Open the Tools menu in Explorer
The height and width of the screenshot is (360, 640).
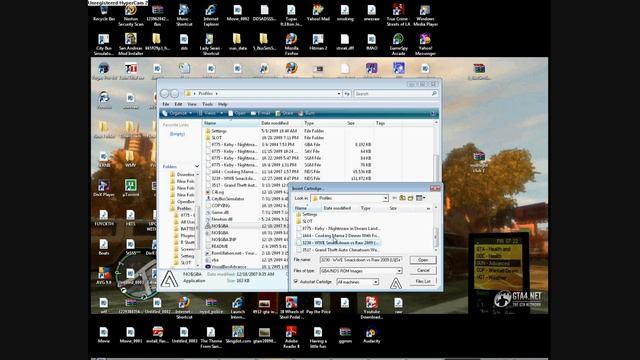[207, 104]
